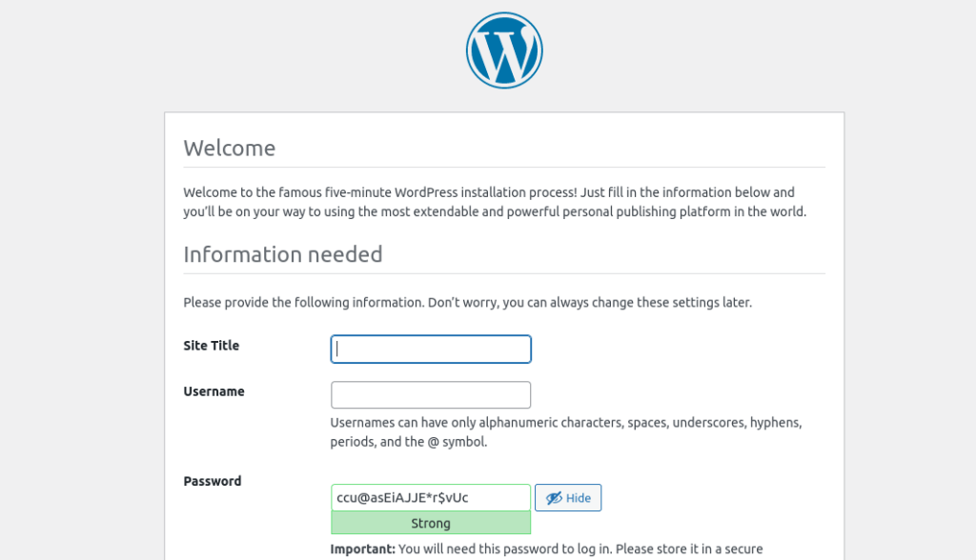
Task: Click the Strong password strength indicator
Action: pyautogui.click(x=431, y=523)
